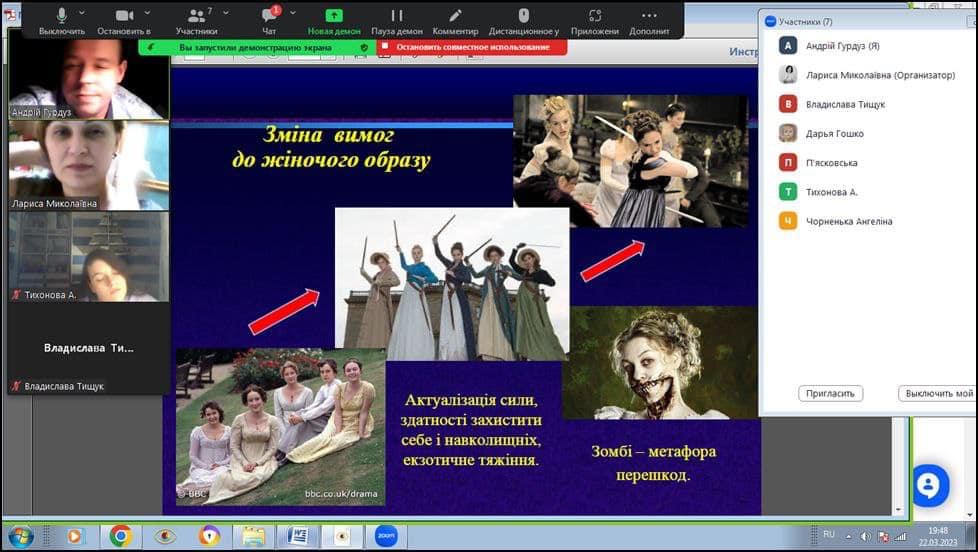Screen dimensions: 978x552
Task: Click the Выключить мой mute button
Action: [x=937, y=394]
